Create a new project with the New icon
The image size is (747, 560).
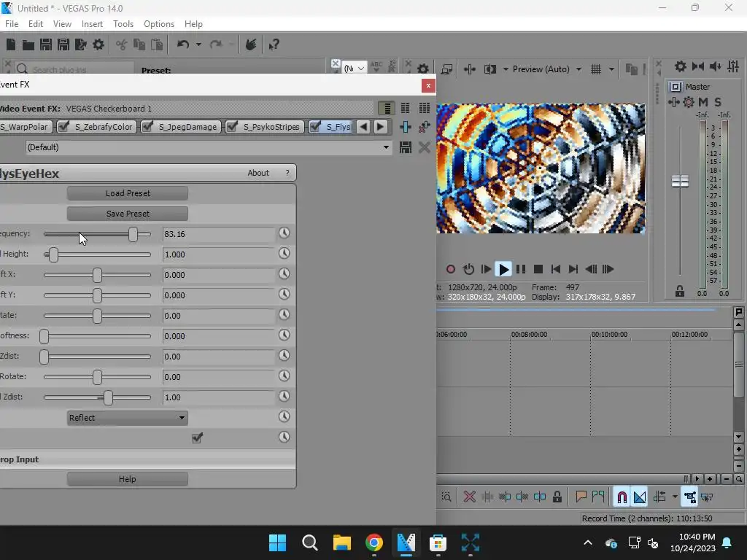click(x=10, y=44)
